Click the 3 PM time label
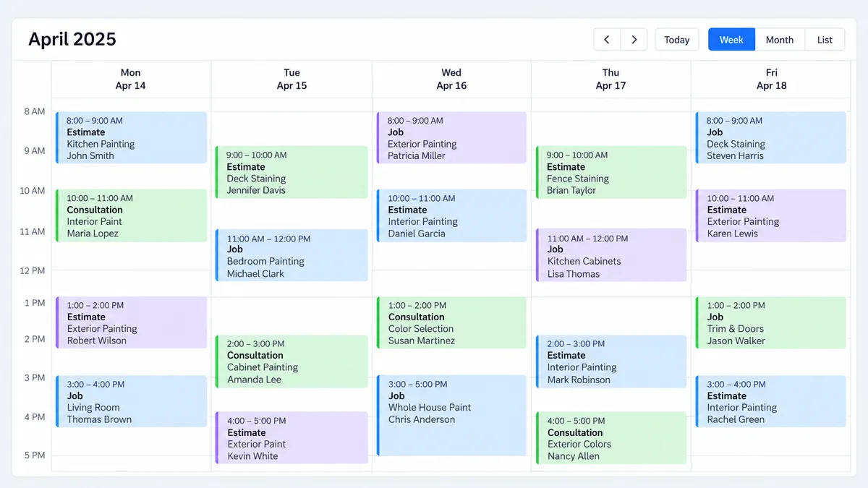This screenshot has height=488, width=868. point(35,377)
